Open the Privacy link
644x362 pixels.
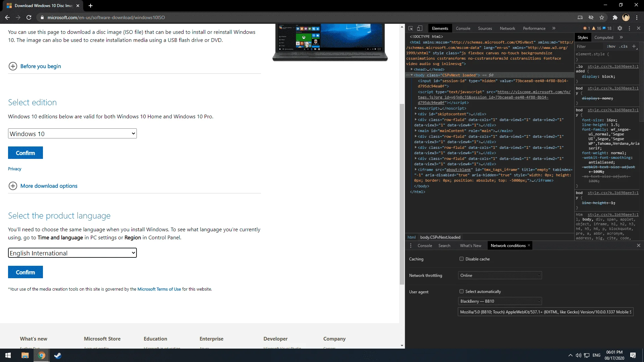click(14, 169)
